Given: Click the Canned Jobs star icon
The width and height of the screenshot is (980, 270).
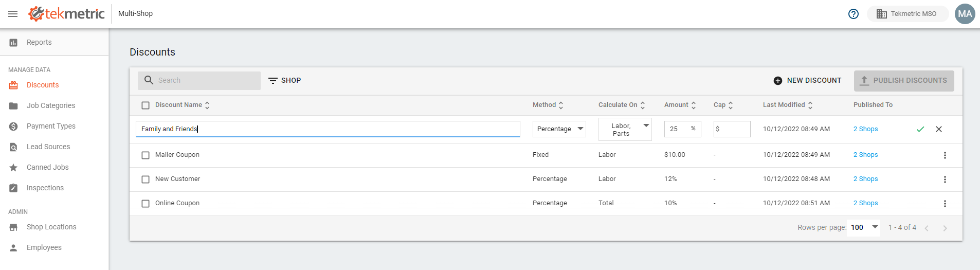Looking at the screenshot, I should (13, 168).
